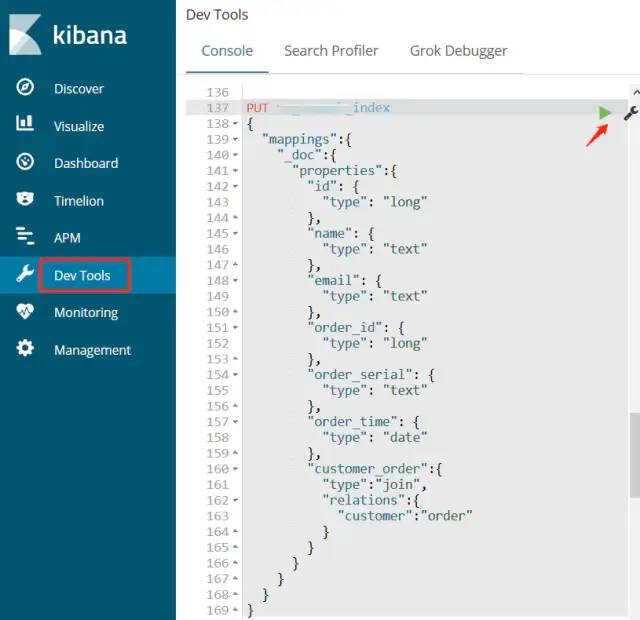Open the Dev Tools sidebar link
Image resolution: width=640 pixels, height=620 pixels.
tap(82, 275)
